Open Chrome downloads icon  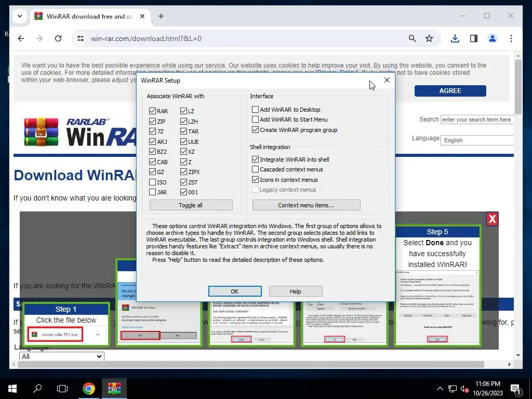pos(455,38)
